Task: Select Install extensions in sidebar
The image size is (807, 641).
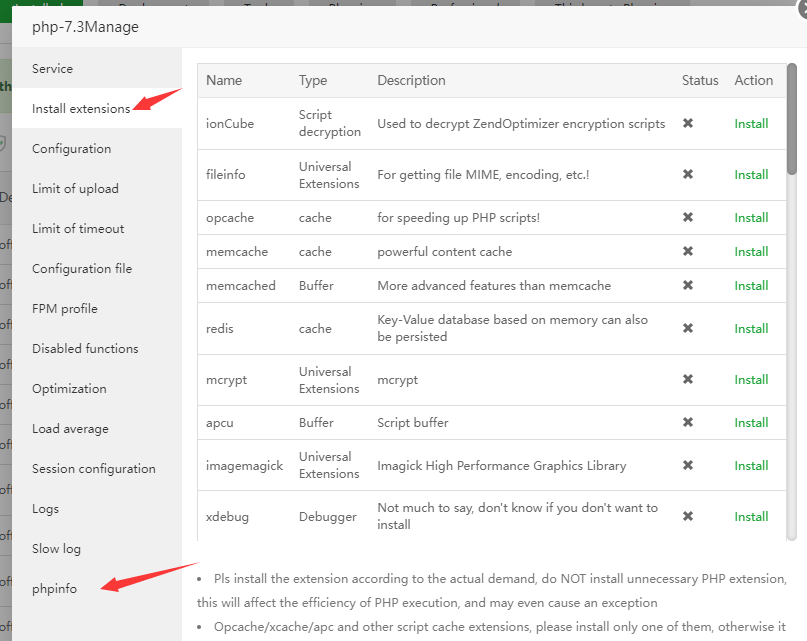Action: (81, 109)
